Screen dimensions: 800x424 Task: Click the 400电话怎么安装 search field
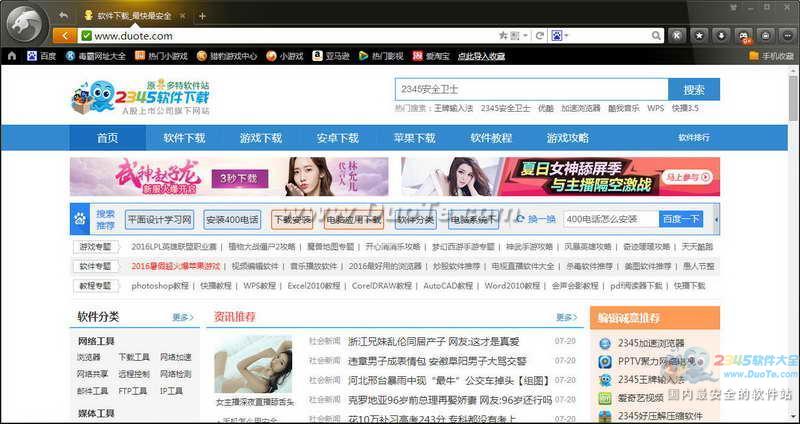pyautogui.click(x=611, y=219)
